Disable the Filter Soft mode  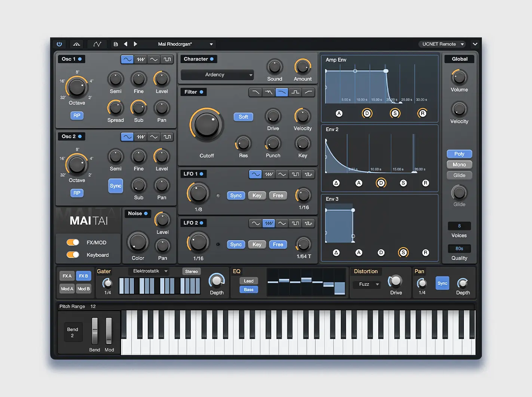(x=243, y=117)
